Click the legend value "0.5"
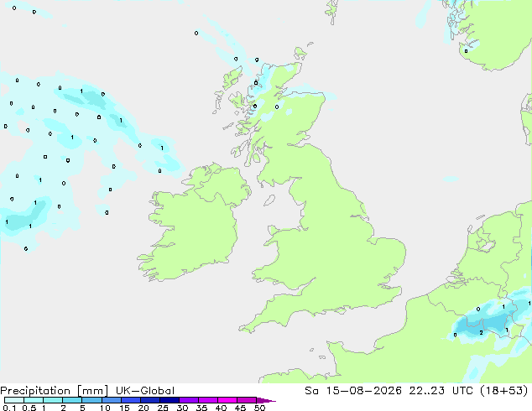Screen dimensions: 532x411 coord(29,408)
